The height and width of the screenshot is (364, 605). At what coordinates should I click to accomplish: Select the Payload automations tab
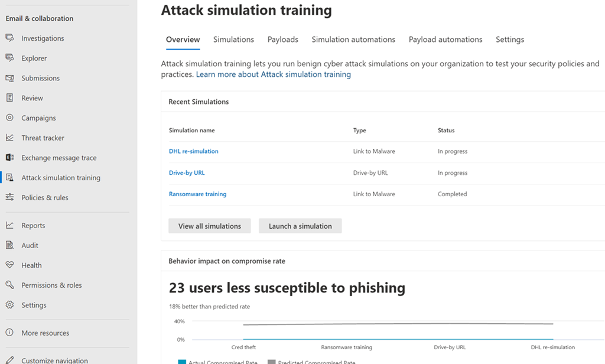click(x=445, y=40)
